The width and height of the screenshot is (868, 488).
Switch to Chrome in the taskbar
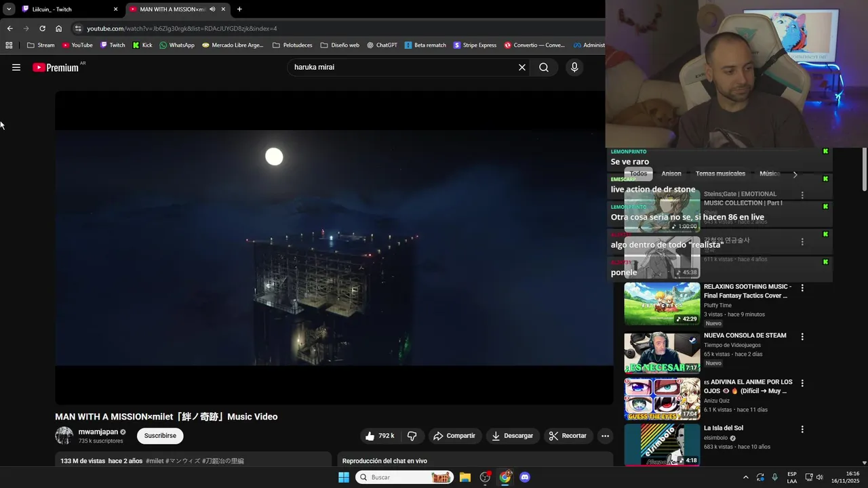coord(505,477)
